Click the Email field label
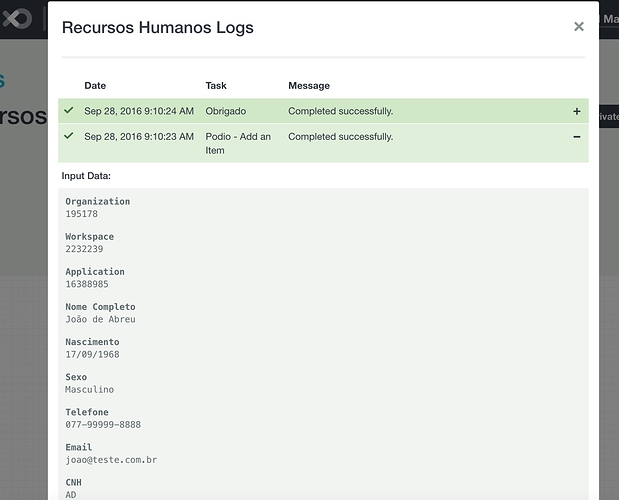Viewport: 619px width, 500px height. (79, 447)
